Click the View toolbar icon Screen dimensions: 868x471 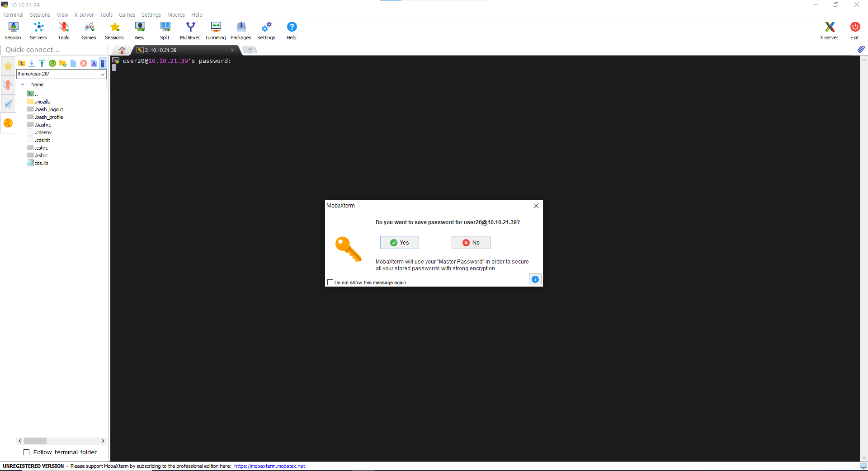pyautogui.click(x=140, y=31)
